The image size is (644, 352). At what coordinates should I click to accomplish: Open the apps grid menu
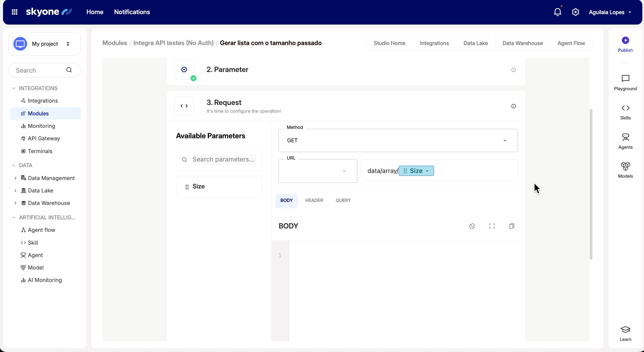click(x=14, y=12)
